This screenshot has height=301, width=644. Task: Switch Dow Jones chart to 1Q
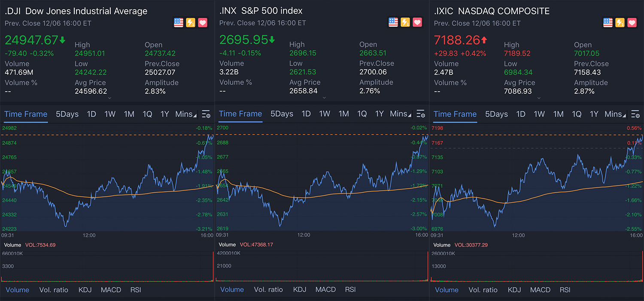click(147, 114)
